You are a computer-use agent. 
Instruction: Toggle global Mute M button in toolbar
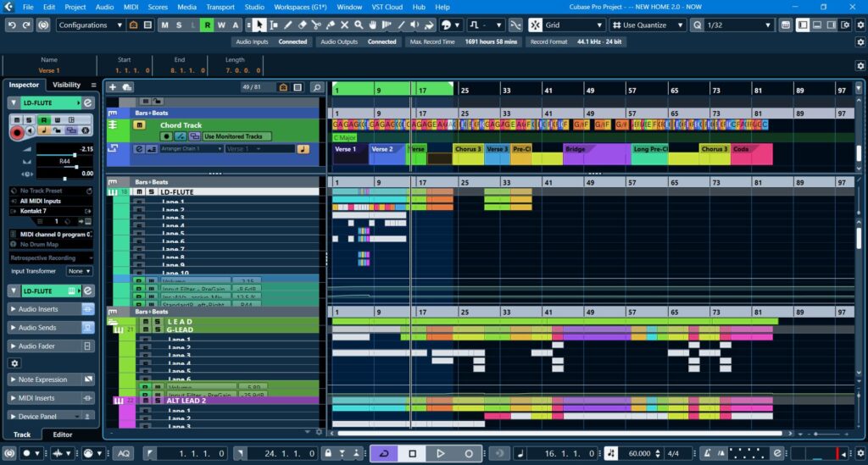pyautogui.click(x=164, y=25)
